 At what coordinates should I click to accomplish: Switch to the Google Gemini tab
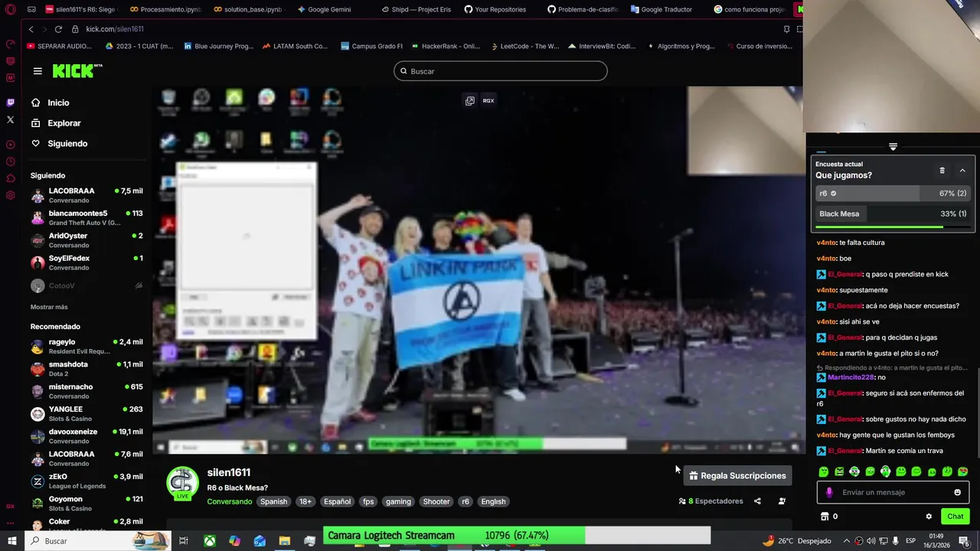pyautogui.click(x=324, y=9)
